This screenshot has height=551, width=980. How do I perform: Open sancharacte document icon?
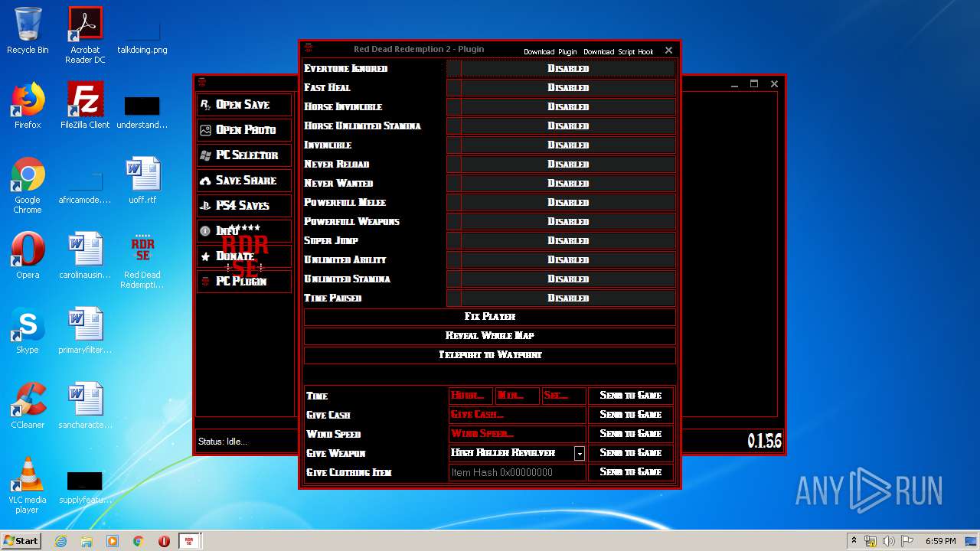pos(85,406)
